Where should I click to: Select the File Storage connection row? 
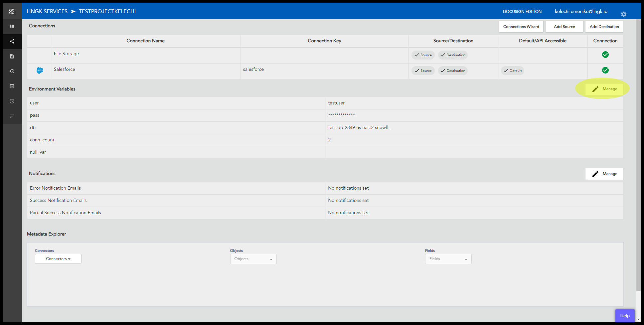click(325, 55)
